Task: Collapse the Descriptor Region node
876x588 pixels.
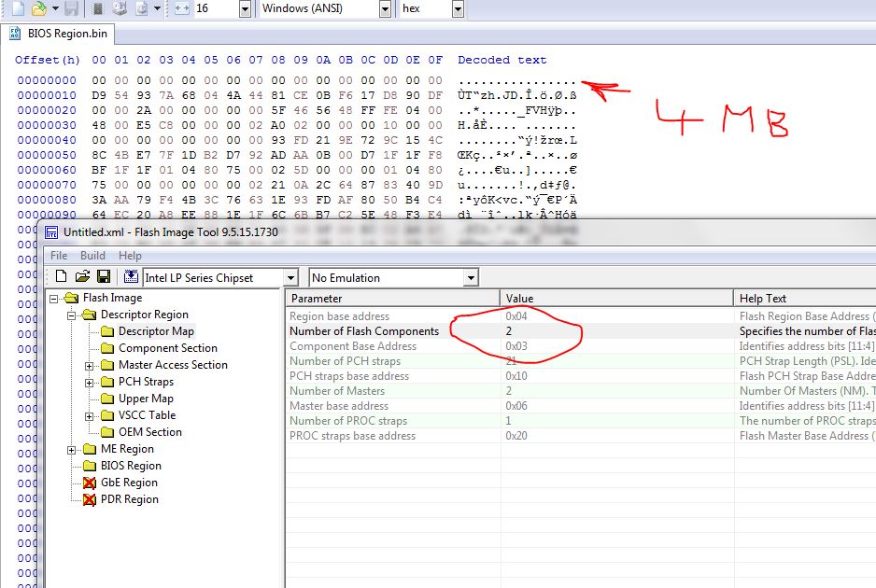Action: [x=72, y=315]
